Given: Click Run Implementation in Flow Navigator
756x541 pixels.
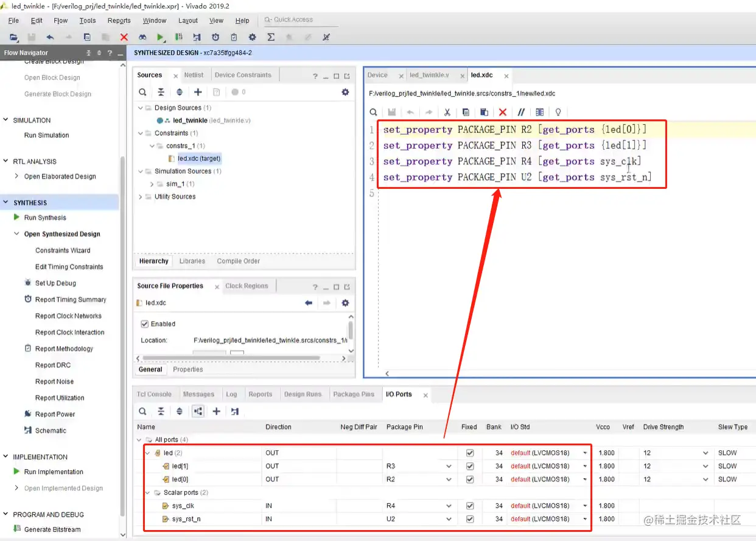Looking at the screenshot, I should pos(54,472).
